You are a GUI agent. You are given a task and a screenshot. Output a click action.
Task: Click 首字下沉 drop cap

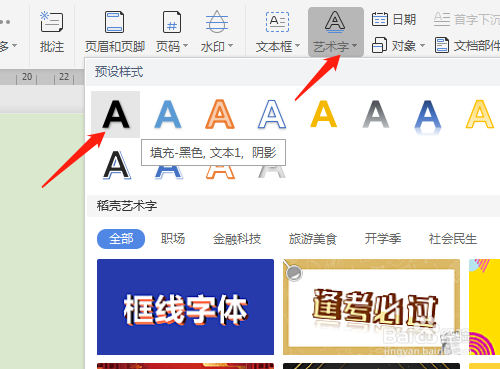pos(467,19)
